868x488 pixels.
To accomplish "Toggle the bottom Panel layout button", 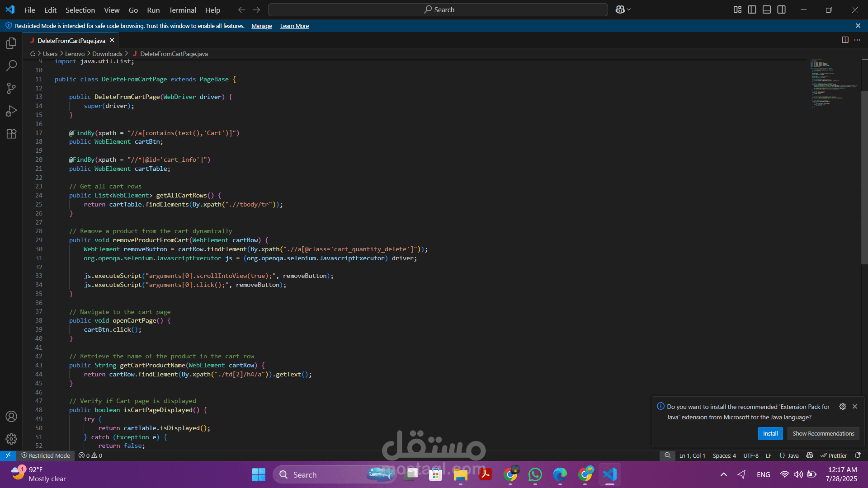I will click(x=767, y=9).
